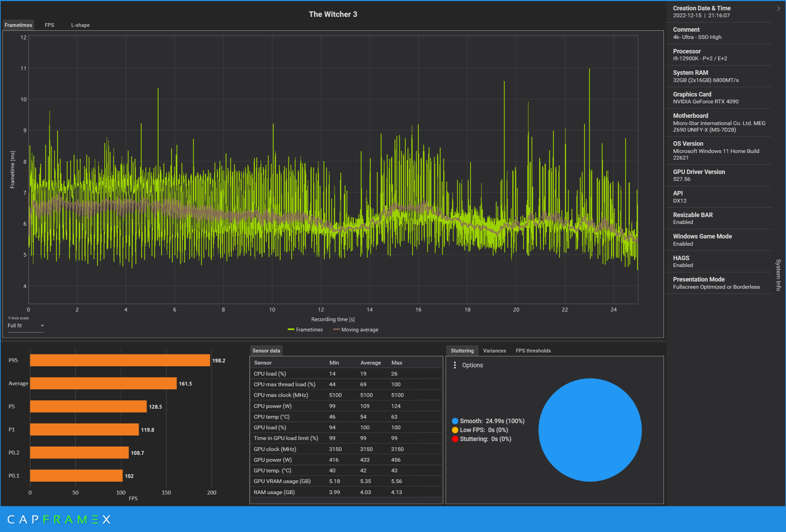Image resolution: width=786 pixels, height=532 pixels.
Task: Switch to the Frametimes tab
Action: point(18,25)
